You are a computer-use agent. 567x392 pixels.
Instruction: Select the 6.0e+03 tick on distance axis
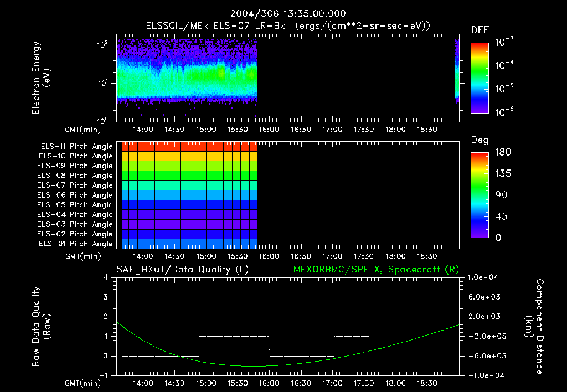(484, 297)
